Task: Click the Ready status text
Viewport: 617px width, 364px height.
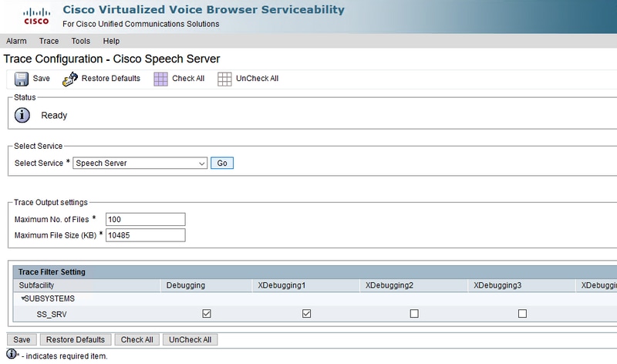Action: pyautogui.click(x=54, y=116)
